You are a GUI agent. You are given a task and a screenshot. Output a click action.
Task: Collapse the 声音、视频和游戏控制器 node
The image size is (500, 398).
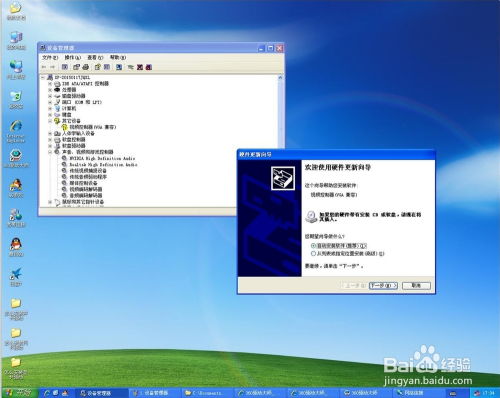50,152
